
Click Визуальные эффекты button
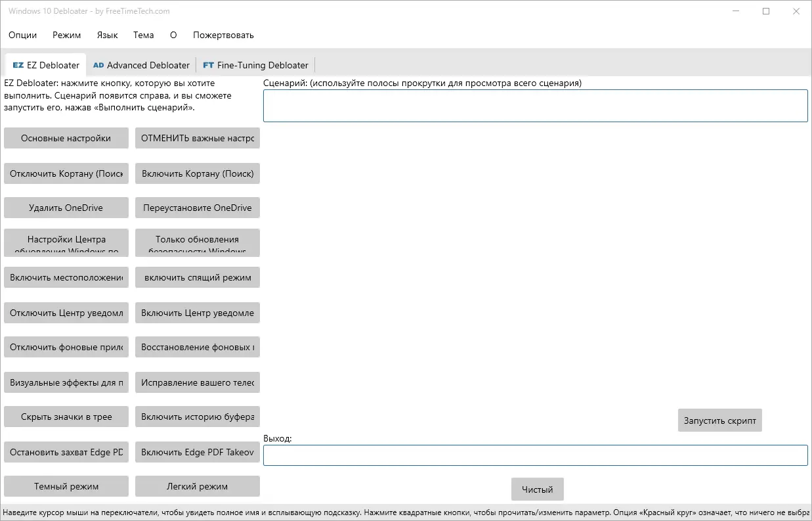coord(66,382)
